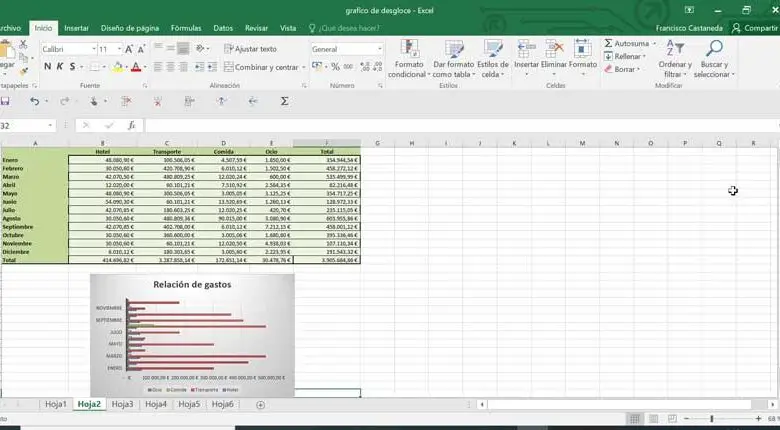Open Formato condicional menu
780x430 pixels.
tap(409, 58)
